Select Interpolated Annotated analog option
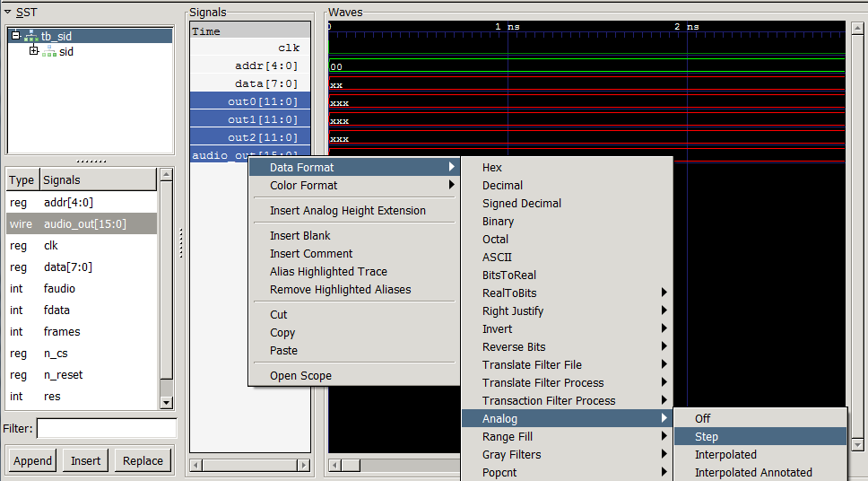The height and width of the screenshot is (481, 868). [x=753, y=472]
